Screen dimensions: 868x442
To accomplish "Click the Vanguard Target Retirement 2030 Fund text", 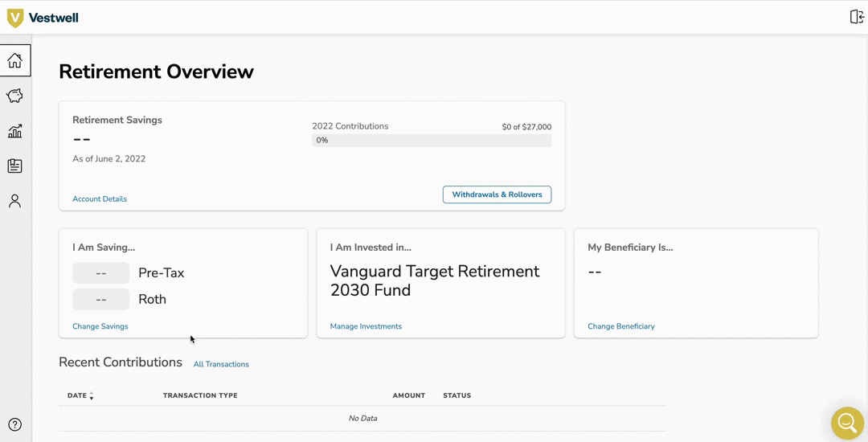I will [x=435, y=280].
